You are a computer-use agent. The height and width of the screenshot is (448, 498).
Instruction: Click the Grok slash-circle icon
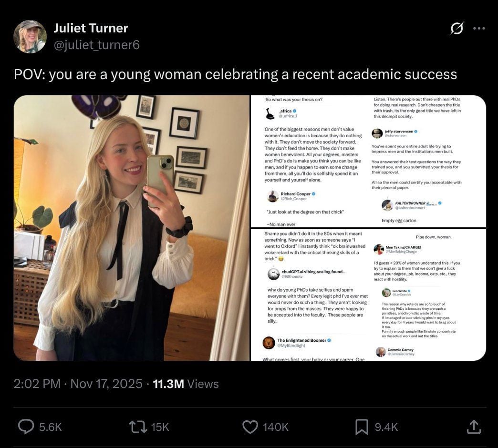pyautogui.click(x=456, y=29)
